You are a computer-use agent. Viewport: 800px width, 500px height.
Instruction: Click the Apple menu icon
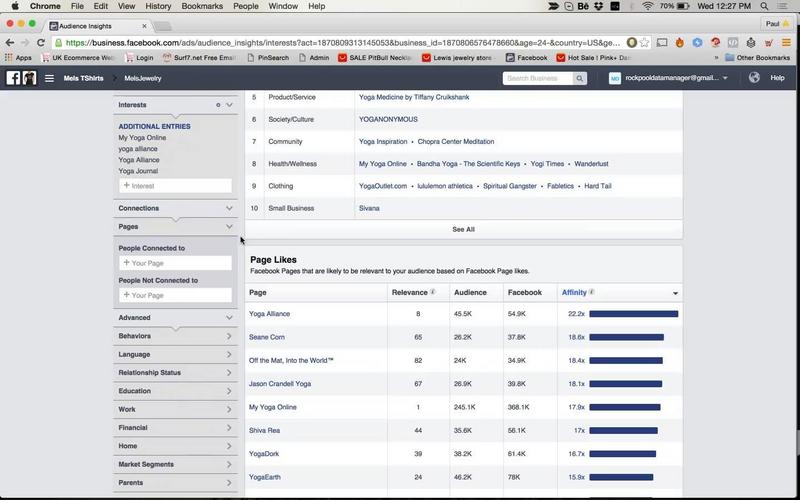pyautogui.click(x=15, y=6)
